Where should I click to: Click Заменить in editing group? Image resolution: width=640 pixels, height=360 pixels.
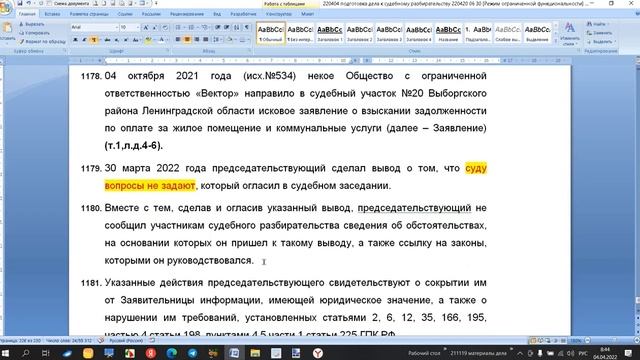pos(599,33)
